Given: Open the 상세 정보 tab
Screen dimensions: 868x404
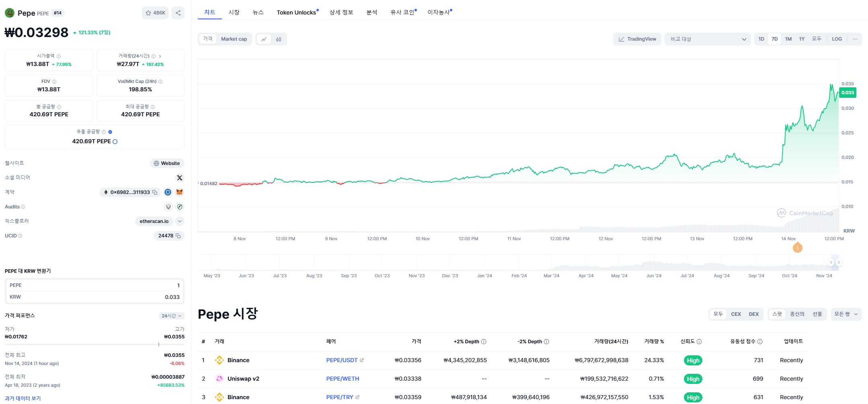Looking at the screenshot, I should click(x=341, y=12).
